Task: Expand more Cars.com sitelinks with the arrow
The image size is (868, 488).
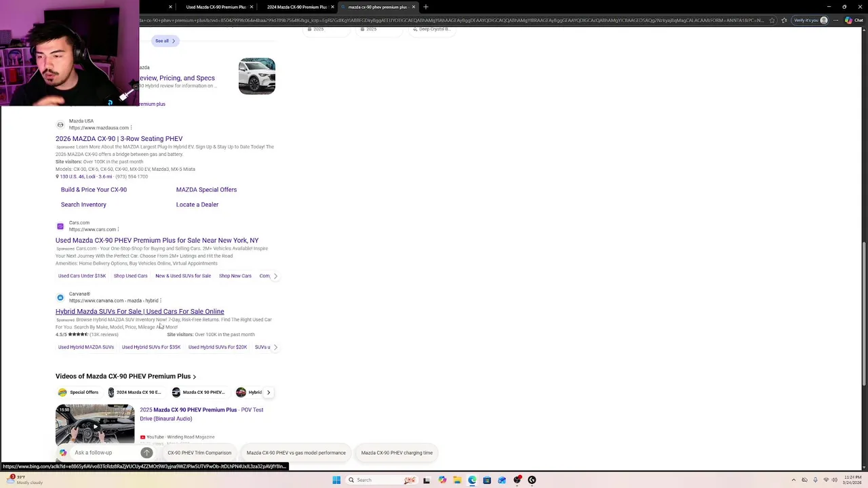Action: (275, 276)
